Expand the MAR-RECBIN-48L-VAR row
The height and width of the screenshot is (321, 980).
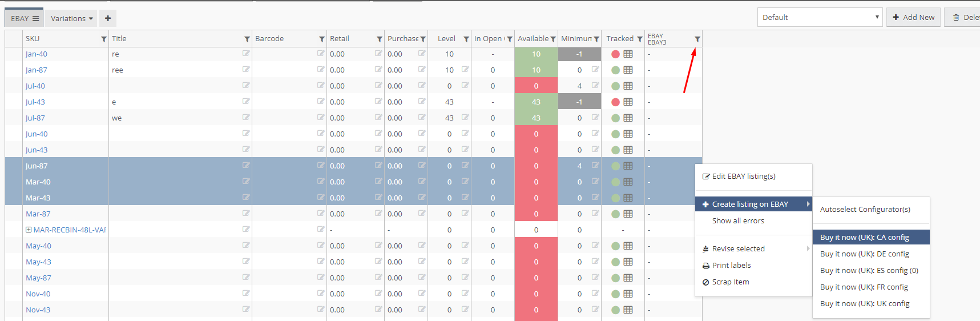[x=29, y=230]
